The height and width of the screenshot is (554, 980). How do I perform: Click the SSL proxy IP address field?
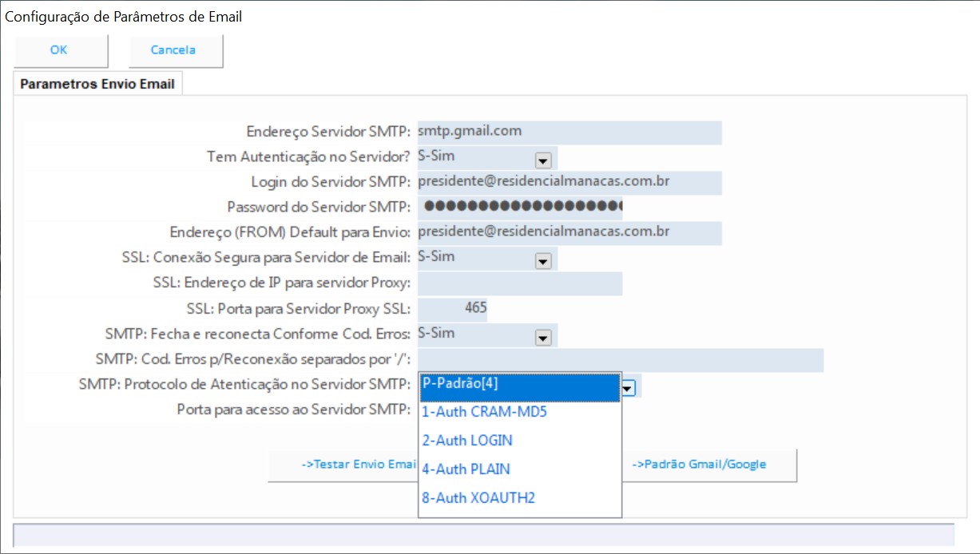(519, 283)
